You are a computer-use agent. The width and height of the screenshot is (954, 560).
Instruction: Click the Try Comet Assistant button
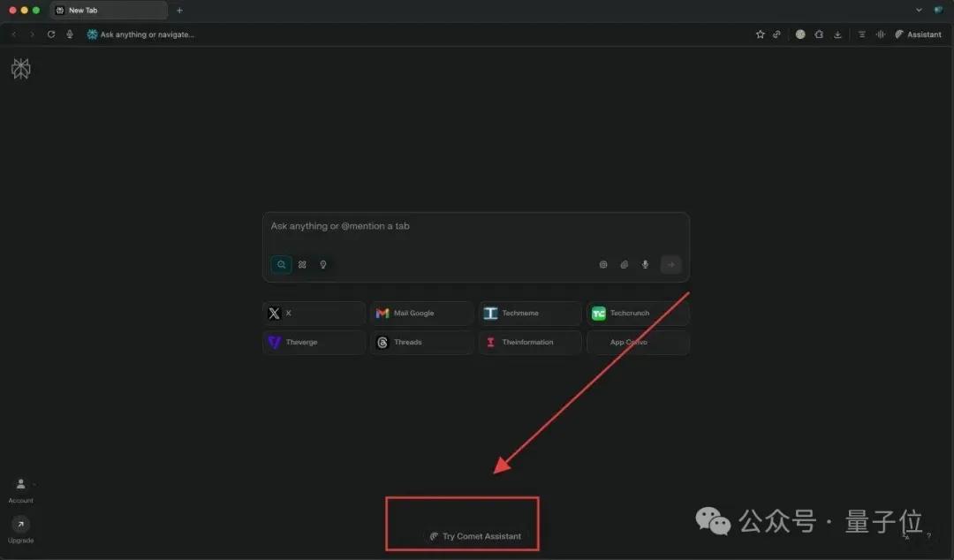475,536
